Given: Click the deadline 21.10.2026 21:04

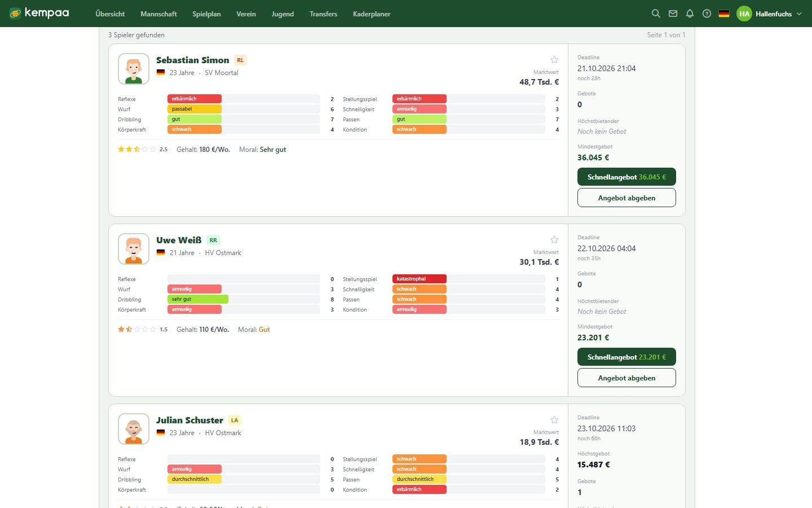Looking at the screenshot, I should (606, 68).
